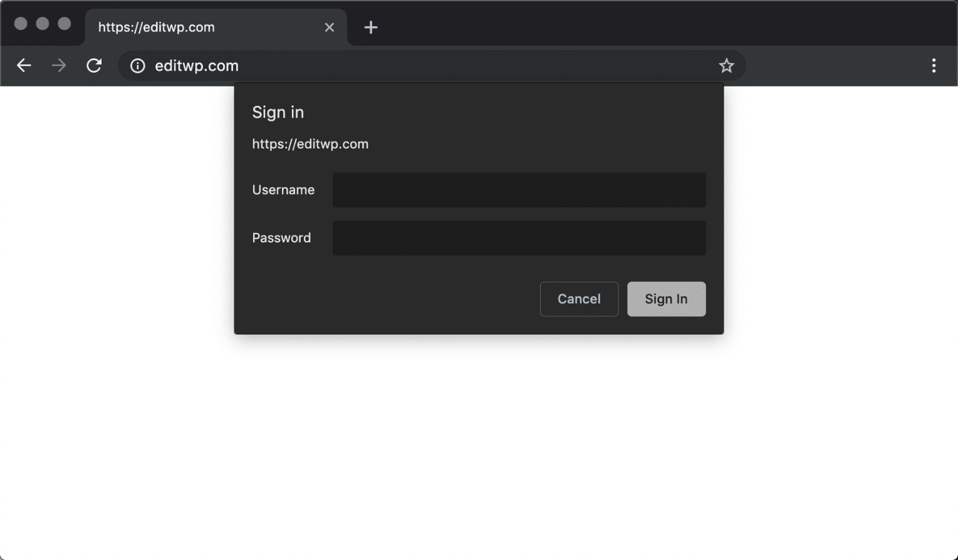This screenshot has width=958, height=560.
Task: Reload the editwp.com page
Action: [95, 65]
